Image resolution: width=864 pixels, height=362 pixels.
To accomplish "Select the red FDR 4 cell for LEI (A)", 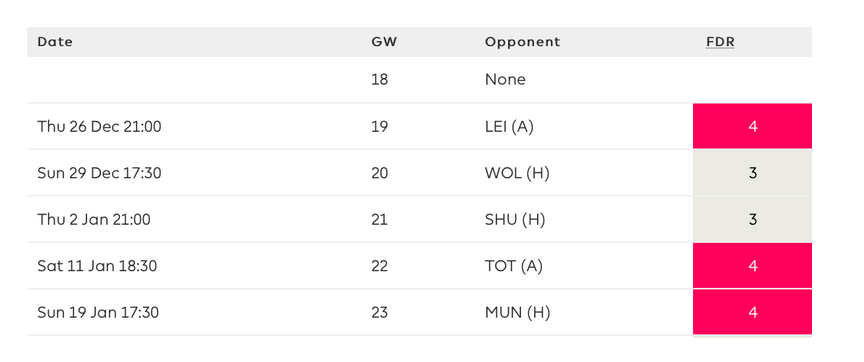I will pos(752,126).
